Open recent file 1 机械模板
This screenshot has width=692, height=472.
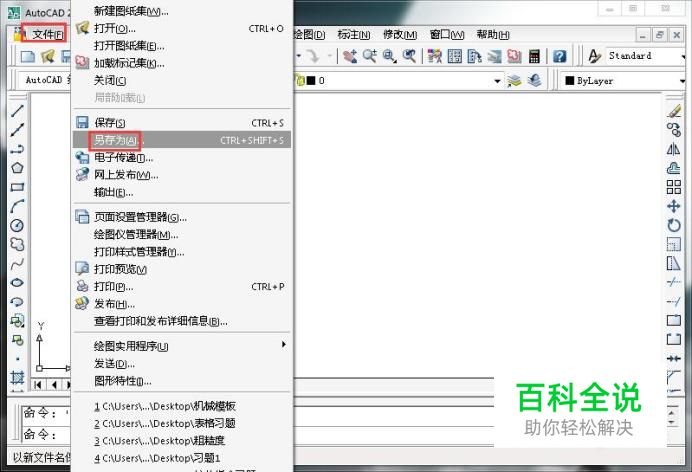182,406
